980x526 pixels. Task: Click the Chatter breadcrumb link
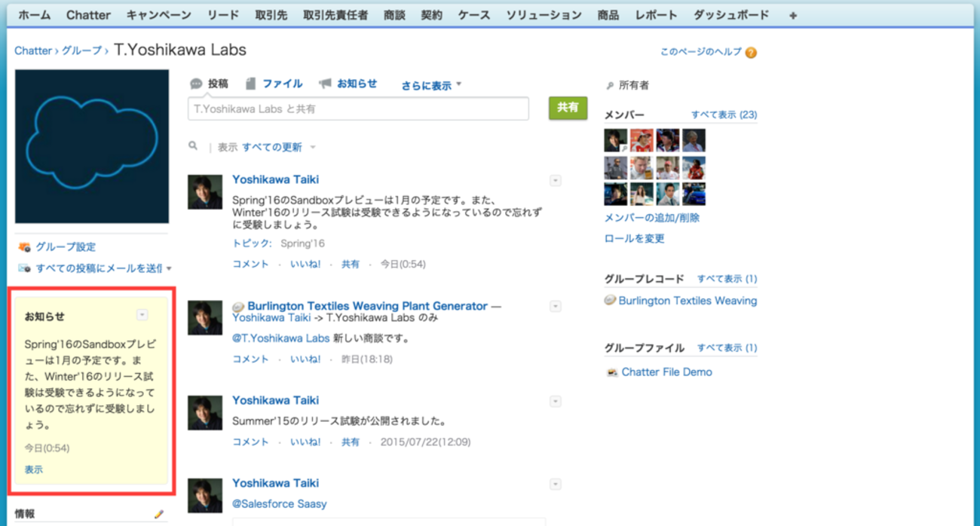point(33,50)
